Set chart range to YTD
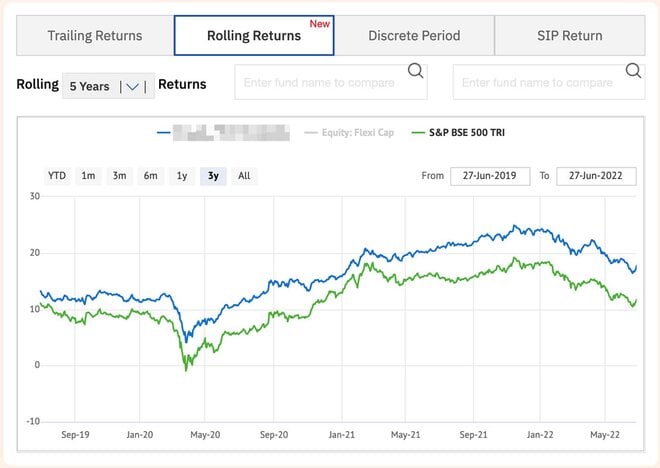The width and height of the screenshot is (660, 468). (x=57, y=176)
